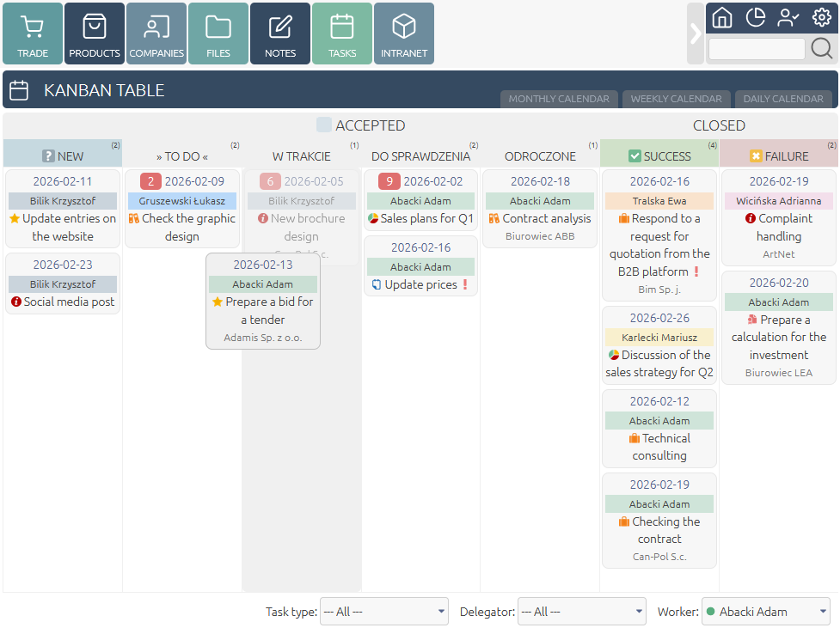Open the Trade module
The width and height of the screenshot is (840, 628).
coord(33,34)
